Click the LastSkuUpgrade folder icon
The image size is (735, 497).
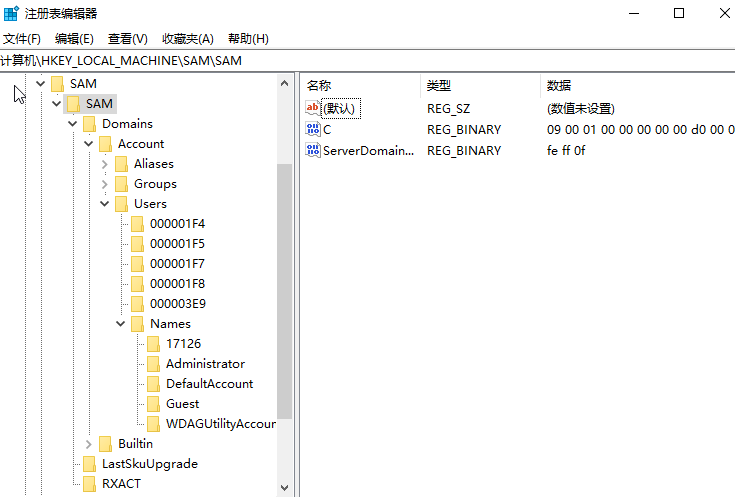click(89, 464)
